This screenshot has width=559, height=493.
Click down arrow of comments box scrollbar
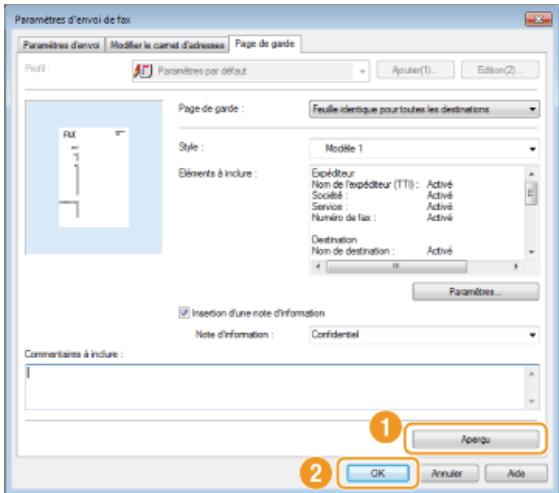coord(531,401)
